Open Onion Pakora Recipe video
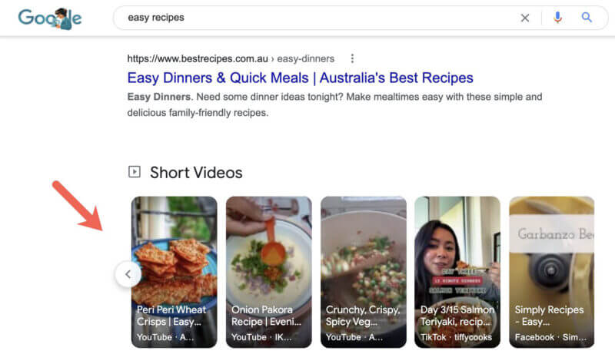 click(x=268, y=272)
